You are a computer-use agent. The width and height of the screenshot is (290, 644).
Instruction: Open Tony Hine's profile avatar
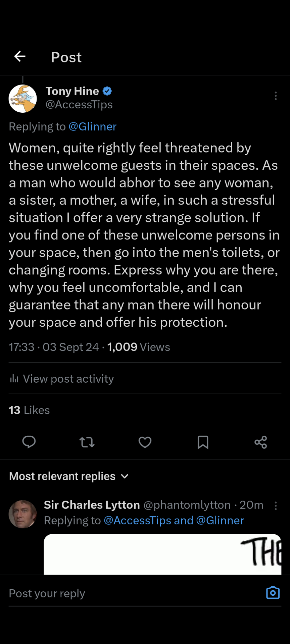22,98
